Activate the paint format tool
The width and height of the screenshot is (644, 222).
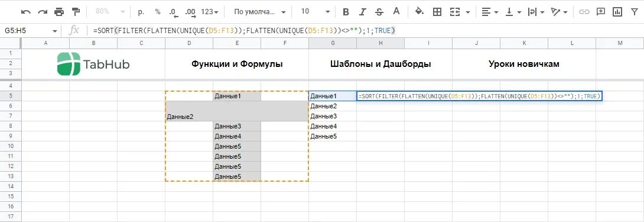76,11
